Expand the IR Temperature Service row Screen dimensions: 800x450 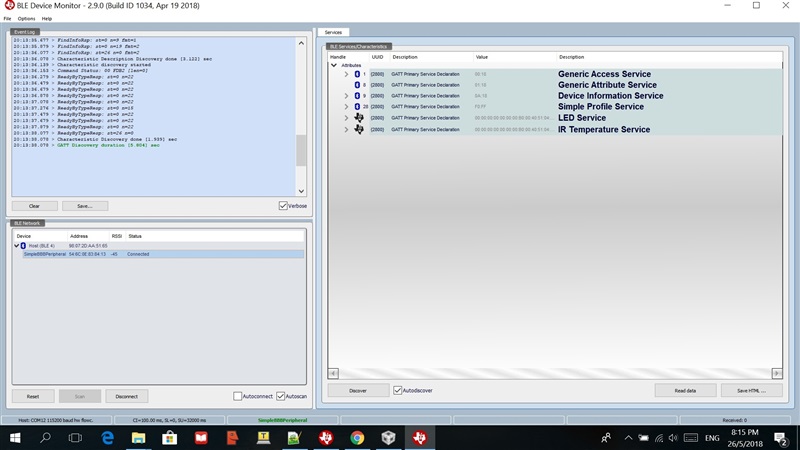click(x=346, y=130)
